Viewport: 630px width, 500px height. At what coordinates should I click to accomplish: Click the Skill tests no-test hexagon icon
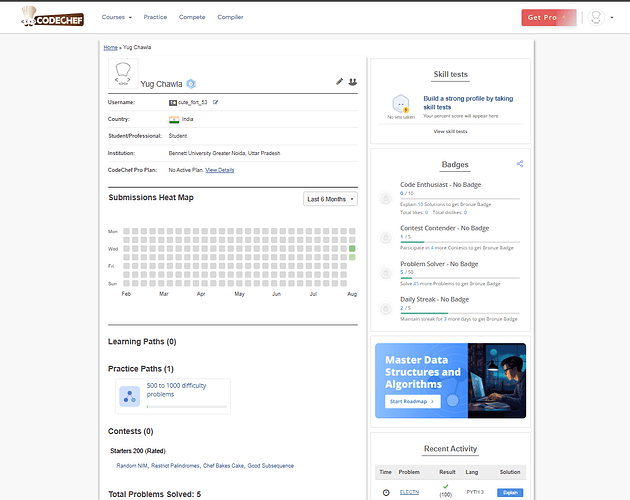(401, 104)
